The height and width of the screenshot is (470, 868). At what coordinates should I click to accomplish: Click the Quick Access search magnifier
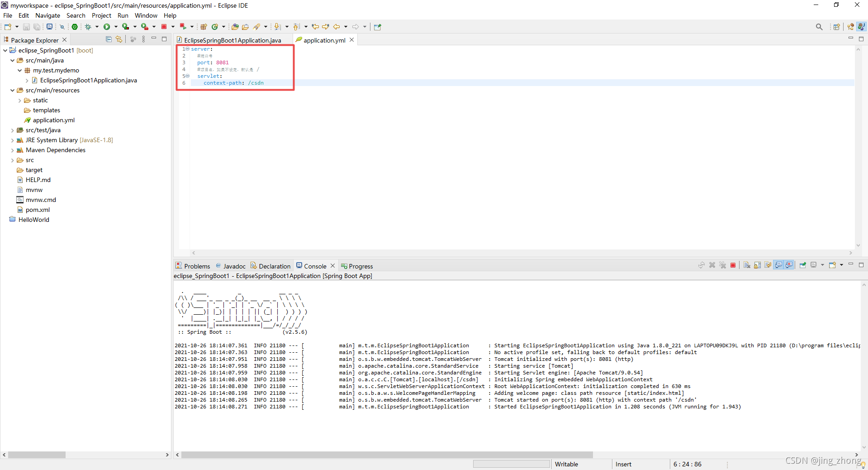819,27
